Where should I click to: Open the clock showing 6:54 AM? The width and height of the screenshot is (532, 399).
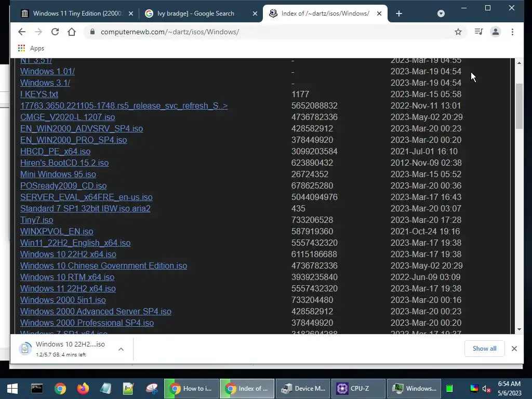pos(509,389)
